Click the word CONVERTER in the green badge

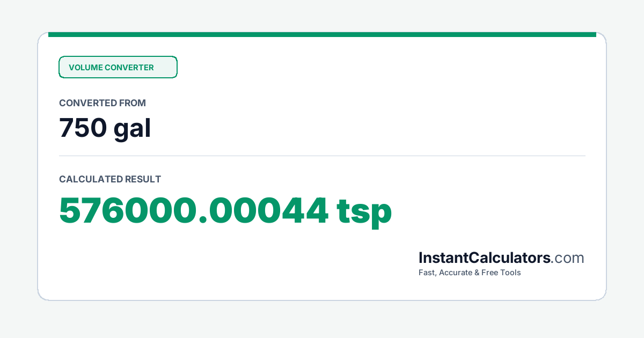129,68
